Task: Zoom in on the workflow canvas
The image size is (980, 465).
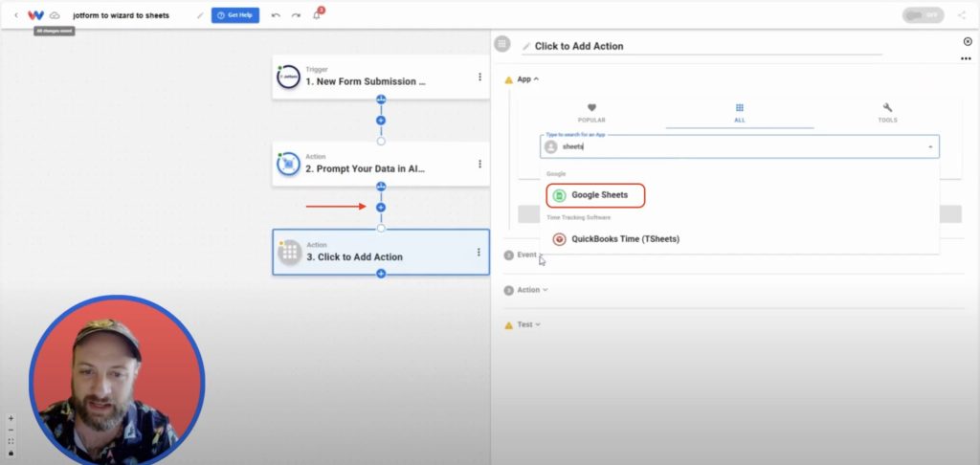Action: point(11,419)
